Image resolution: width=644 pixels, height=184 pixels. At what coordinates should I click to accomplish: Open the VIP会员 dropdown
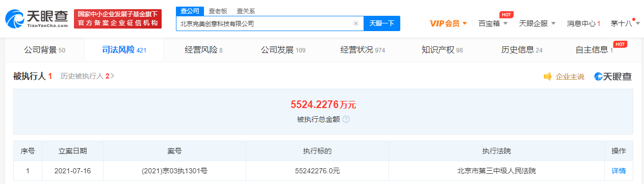click(448, 23)
